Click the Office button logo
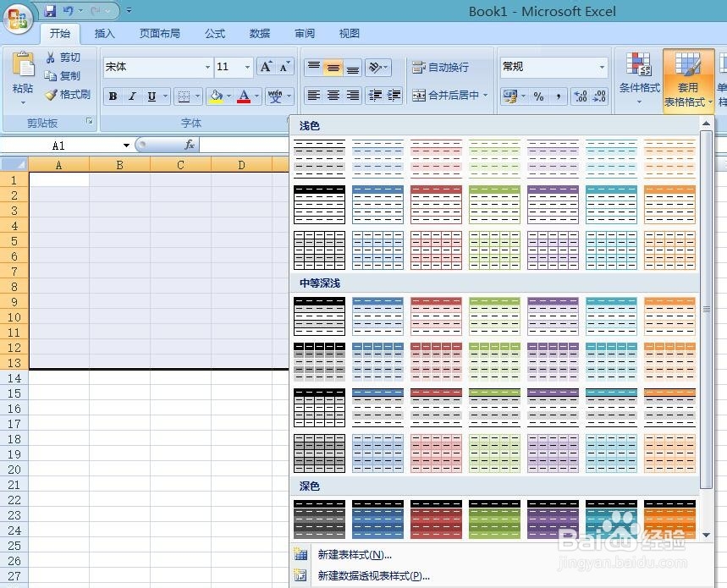This screenshot has width=727, height=588. [17, 19]
